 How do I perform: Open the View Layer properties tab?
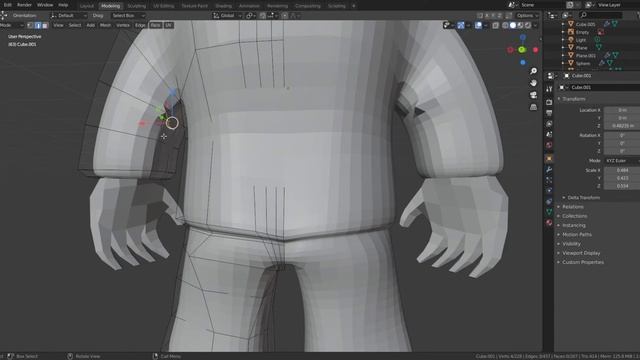(x=549, y=124)
